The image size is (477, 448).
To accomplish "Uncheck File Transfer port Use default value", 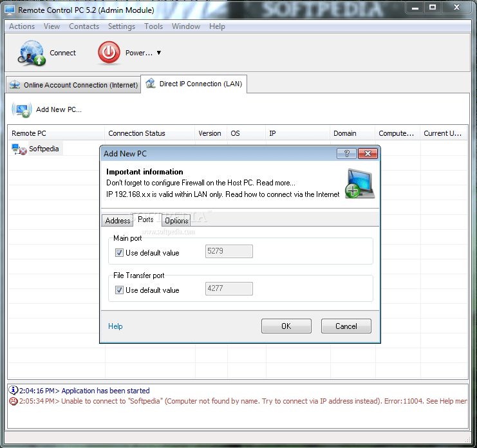I will (119, 290).
